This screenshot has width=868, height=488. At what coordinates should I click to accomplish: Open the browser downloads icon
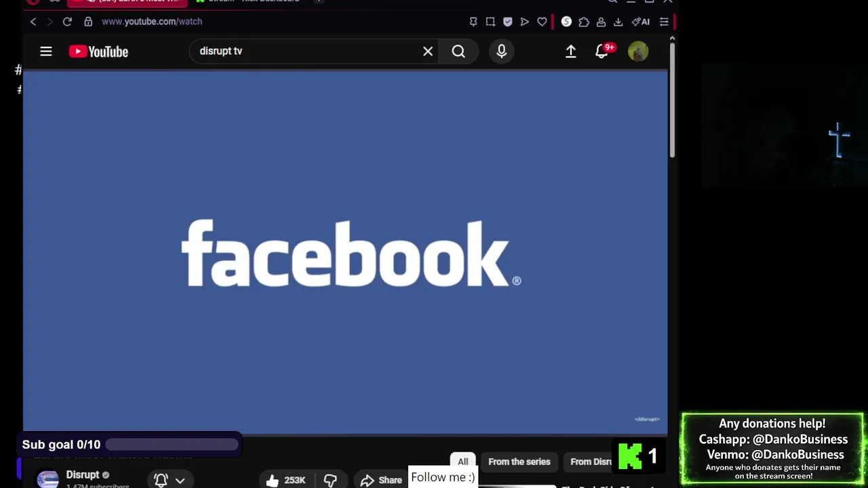coord(618,22)
